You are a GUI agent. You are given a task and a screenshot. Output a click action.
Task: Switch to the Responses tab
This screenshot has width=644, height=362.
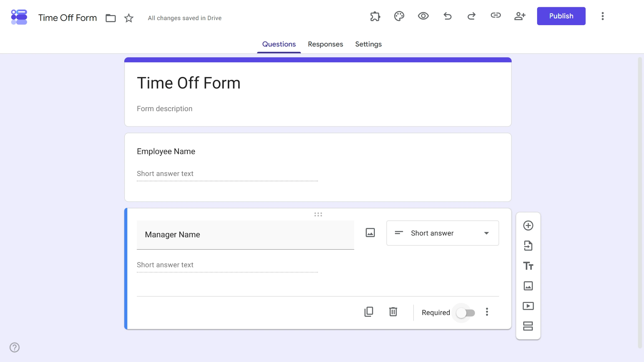point(325,44)
